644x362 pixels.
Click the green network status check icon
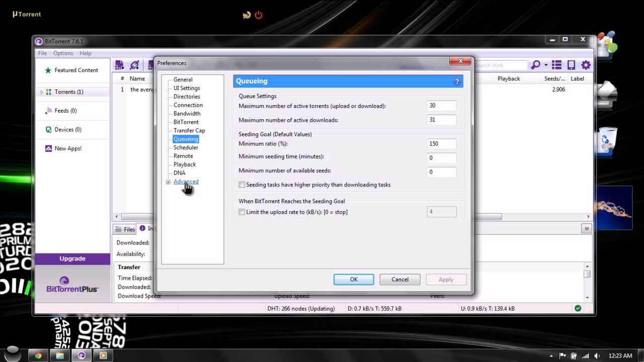578,308
